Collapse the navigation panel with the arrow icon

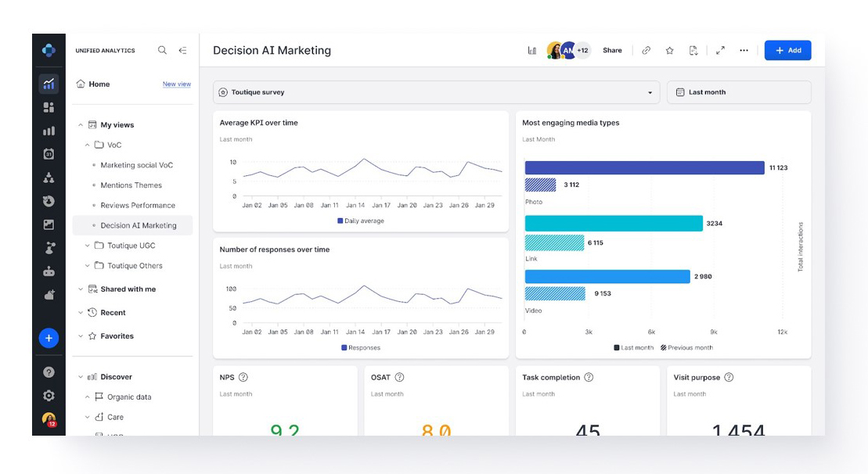click(x=182, y=50)
